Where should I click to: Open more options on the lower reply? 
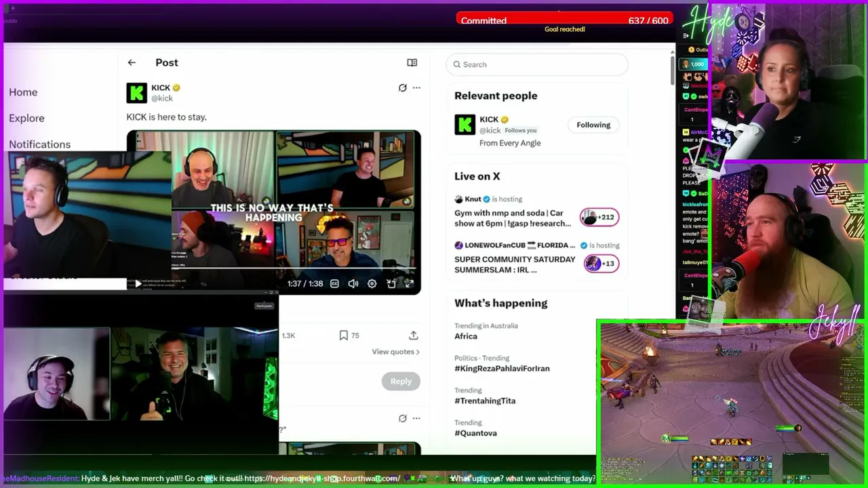click(x=416, y=418)
